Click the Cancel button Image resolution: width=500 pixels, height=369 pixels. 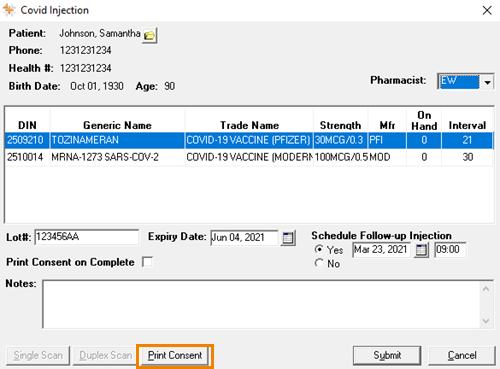(x=462, y=355)
